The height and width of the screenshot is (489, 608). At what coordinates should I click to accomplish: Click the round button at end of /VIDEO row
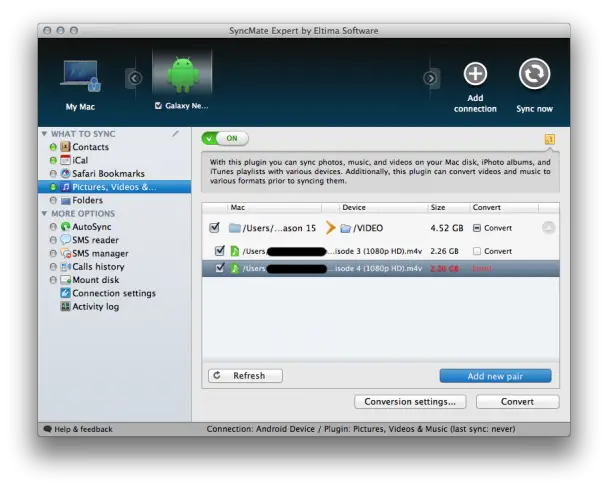pos(548,228)
